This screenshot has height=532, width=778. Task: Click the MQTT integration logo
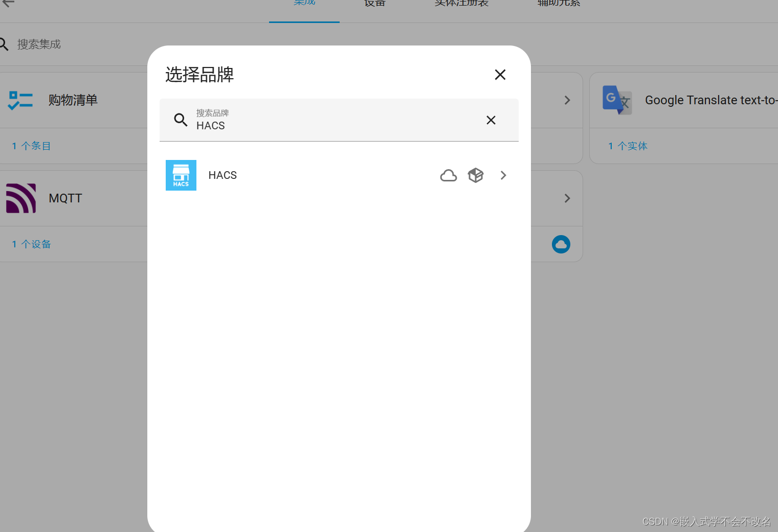21,198
